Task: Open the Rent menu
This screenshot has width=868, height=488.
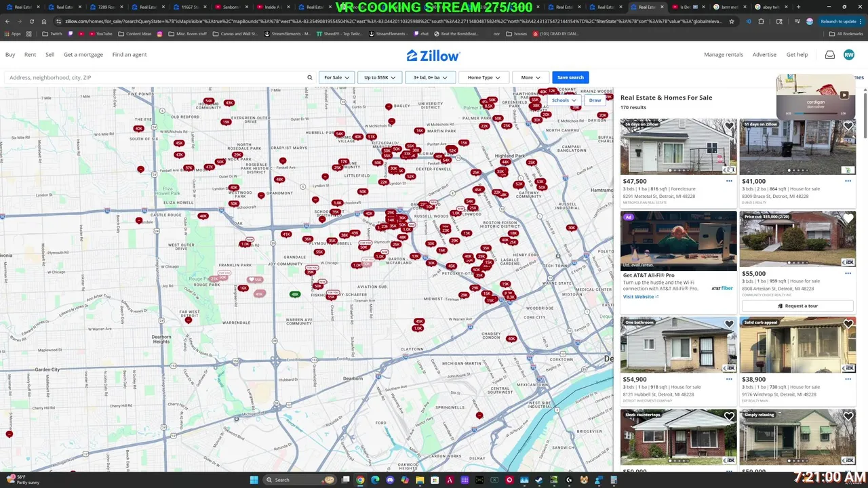Action: 30,54
